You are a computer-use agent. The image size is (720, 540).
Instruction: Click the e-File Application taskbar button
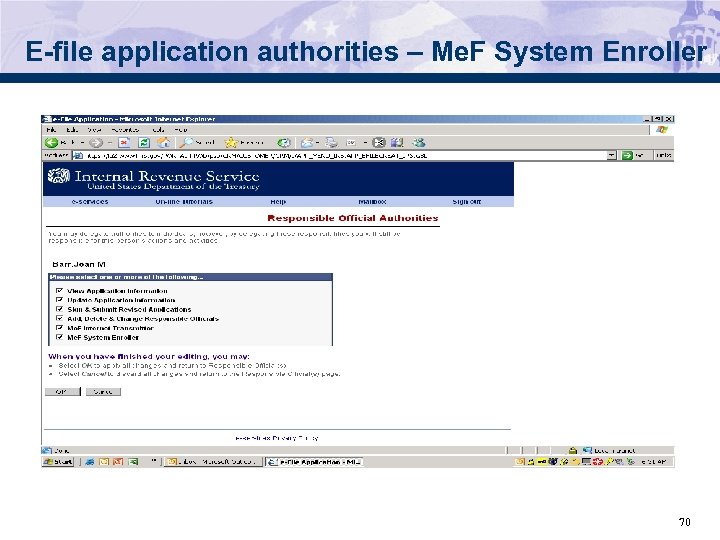click(315, 461)
